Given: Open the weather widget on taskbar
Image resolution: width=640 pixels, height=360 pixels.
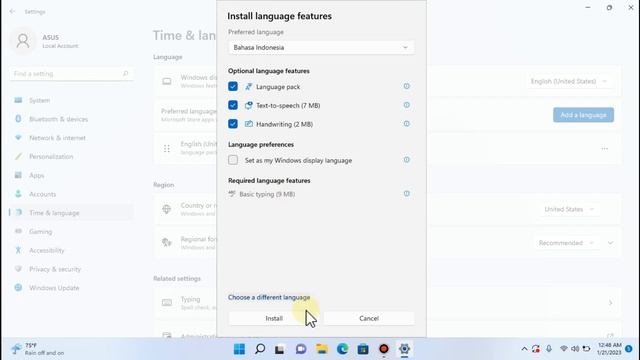Looking at the screenshot, I should click(38, 349).
